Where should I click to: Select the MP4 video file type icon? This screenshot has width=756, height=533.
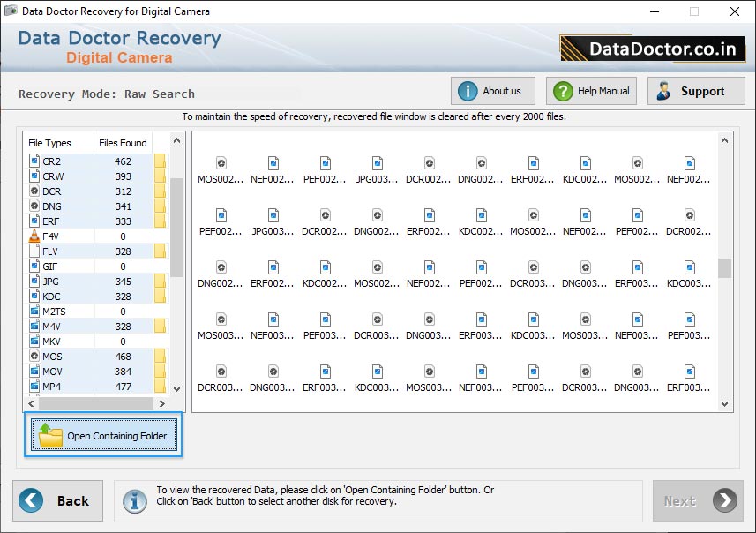[x=34, y=387]
